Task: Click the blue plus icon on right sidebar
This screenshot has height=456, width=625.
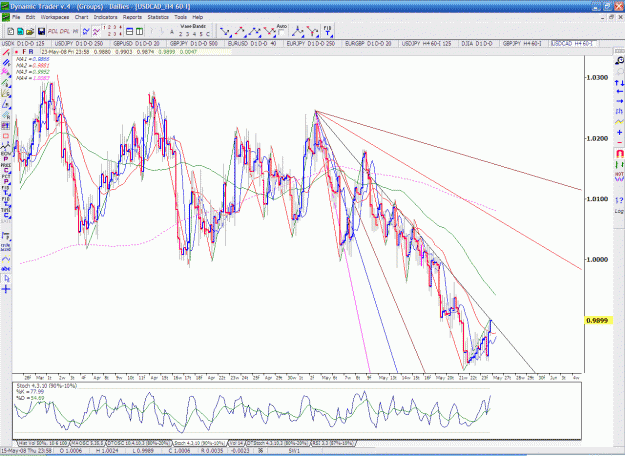Action: point(619,132)
